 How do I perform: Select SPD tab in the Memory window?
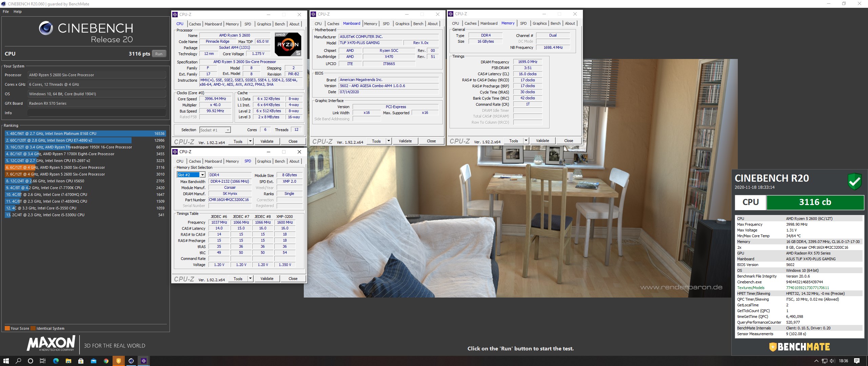(524, 23)
